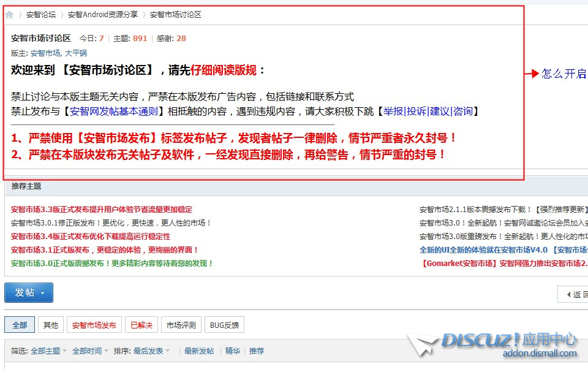Switch to the 市场评测 tab

coord(181,325)
